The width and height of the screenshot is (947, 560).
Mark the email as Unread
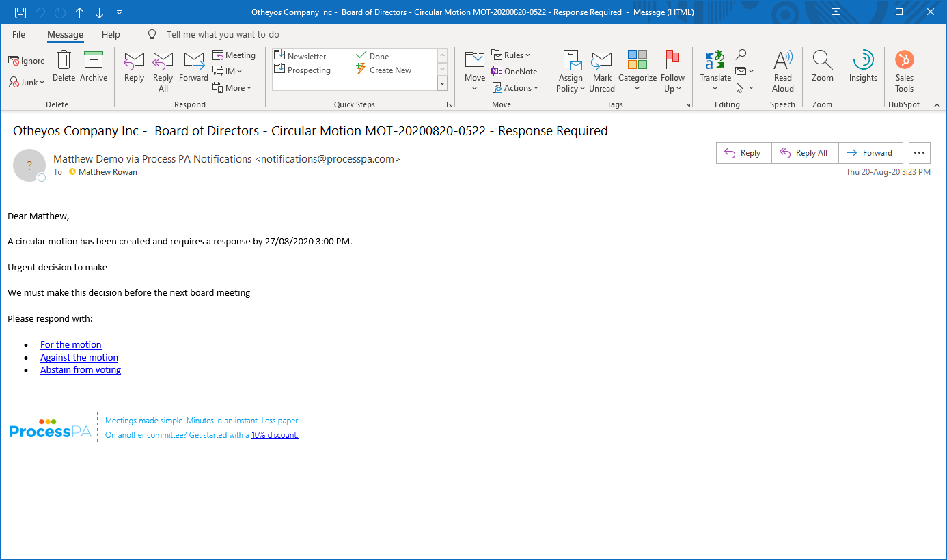pyautogui.click(x=601, y=71)
